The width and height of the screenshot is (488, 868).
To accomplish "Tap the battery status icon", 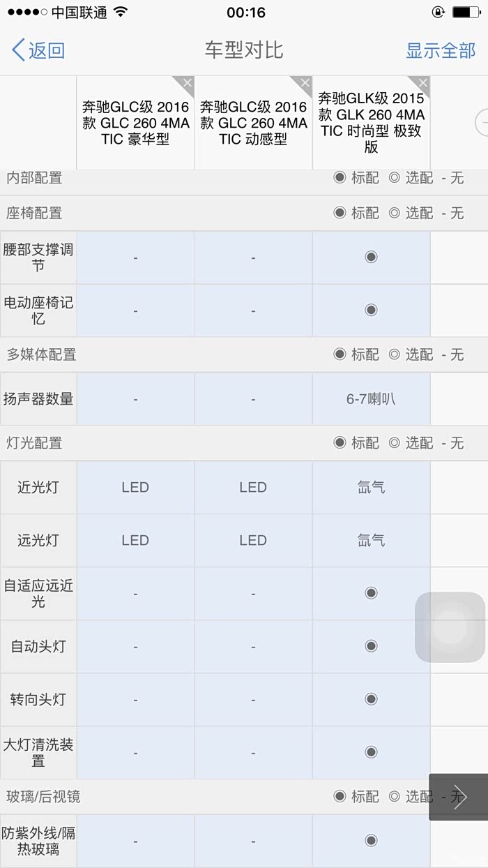I will coord(466,13).
